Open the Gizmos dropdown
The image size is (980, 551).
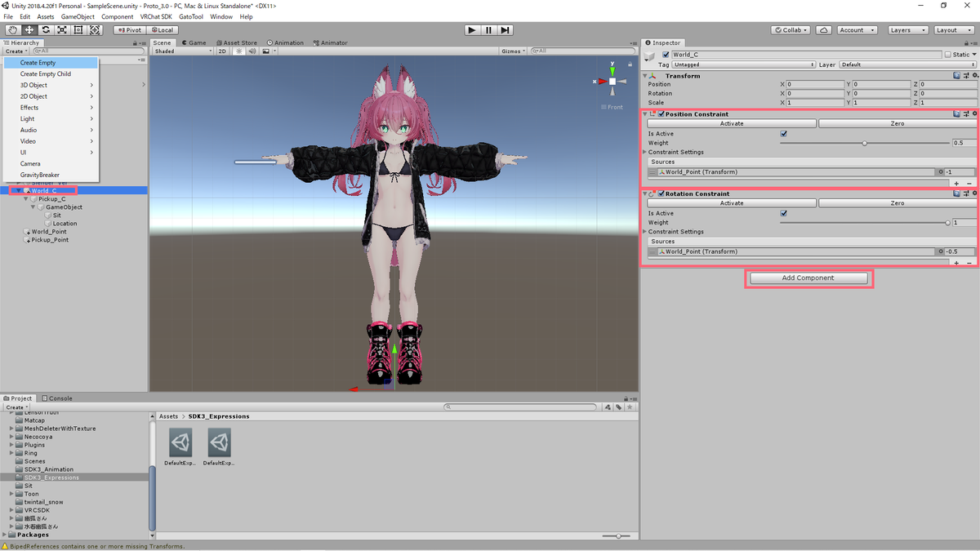pos(514,51)
